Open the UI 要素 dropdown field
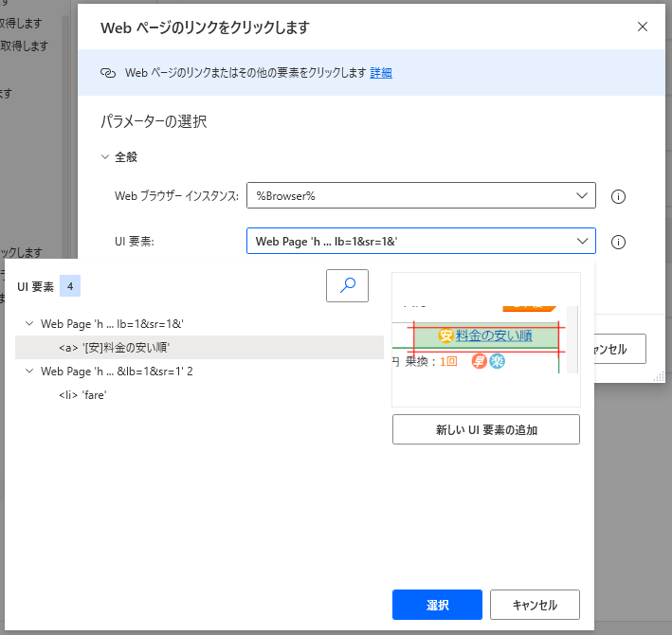The height and width of the screenshot is (635, 672). pos(421,242)
